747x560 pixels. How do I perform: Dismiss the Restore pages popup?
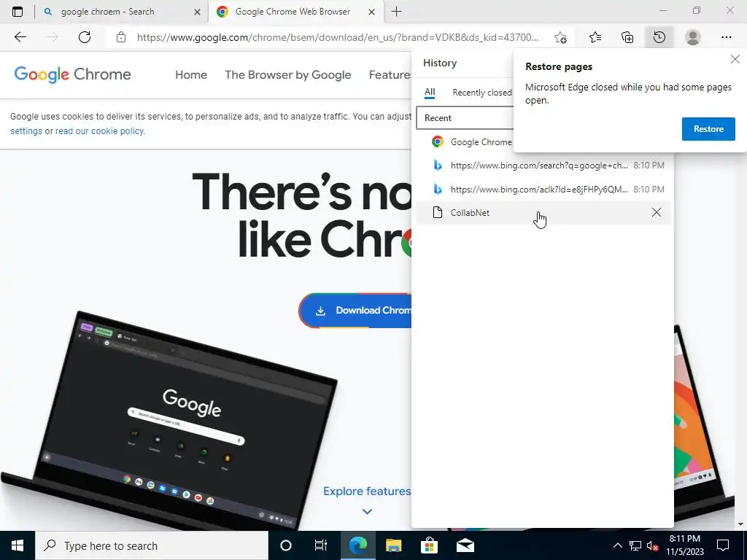pos(735,59)
